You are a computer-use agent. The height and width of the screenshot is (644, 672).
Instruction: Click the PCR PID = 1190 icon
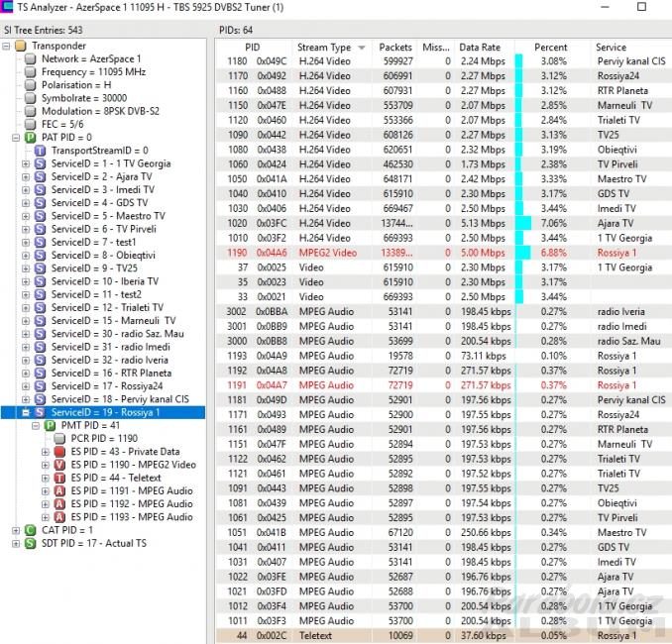pos(60,438)
